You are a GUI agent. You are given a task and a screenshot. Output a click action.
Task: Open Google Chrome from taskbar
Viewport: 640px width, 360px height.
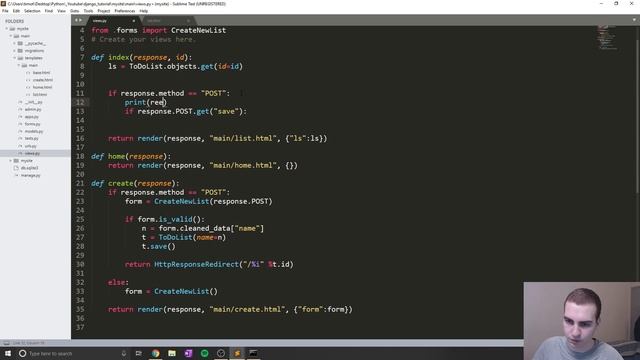(156, 353)
